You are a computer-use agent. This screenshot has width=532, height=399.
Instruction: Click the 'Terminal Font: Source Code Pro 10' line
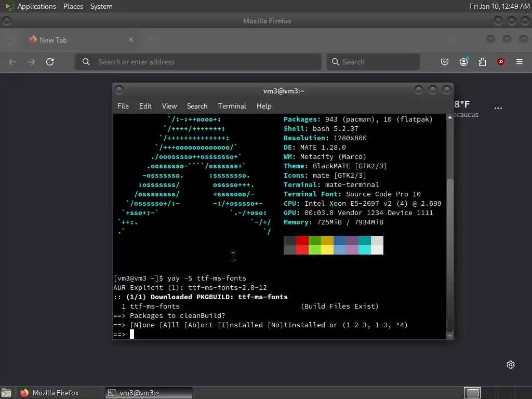(x=352, y=194)
